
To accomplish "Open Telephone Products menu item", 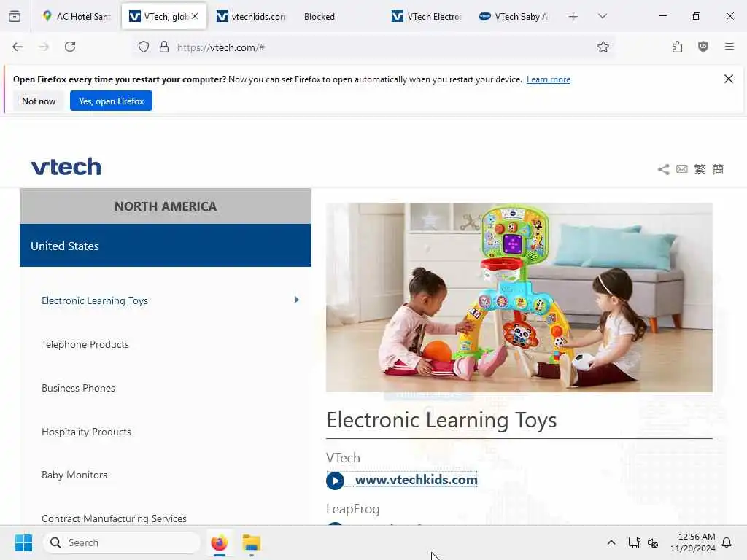I will [85, 344].
